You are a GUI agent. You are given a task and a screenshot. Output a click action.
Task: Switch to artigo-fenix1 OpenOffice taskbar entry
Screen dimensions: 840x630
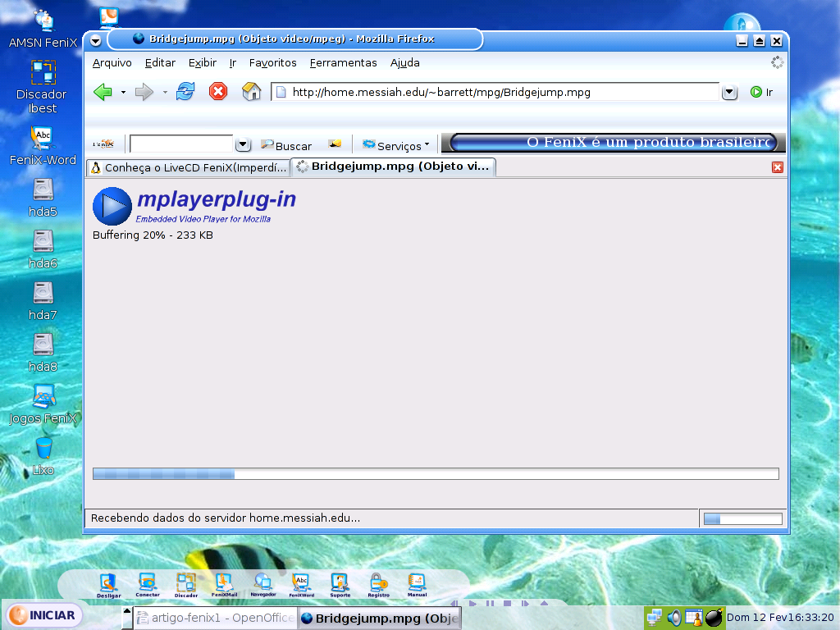216,619
